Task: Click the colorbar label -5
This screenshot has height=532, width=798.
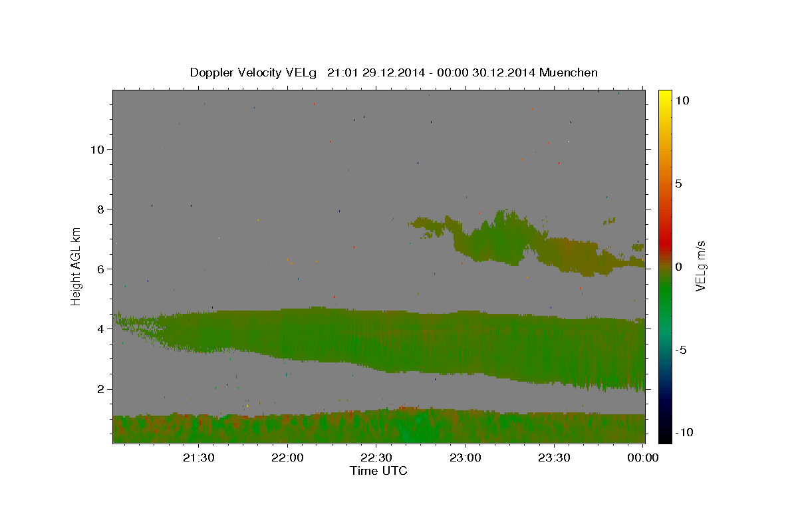Action: [681, 350]
